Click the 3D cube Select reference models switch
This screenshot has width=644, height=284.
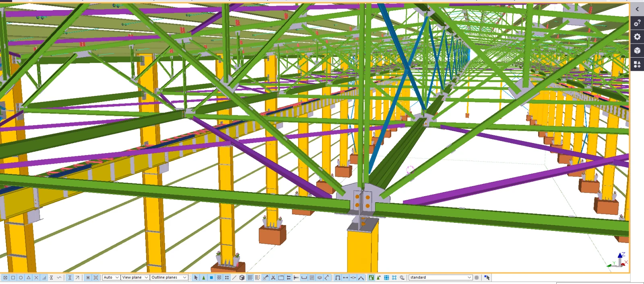click(242, 278)
